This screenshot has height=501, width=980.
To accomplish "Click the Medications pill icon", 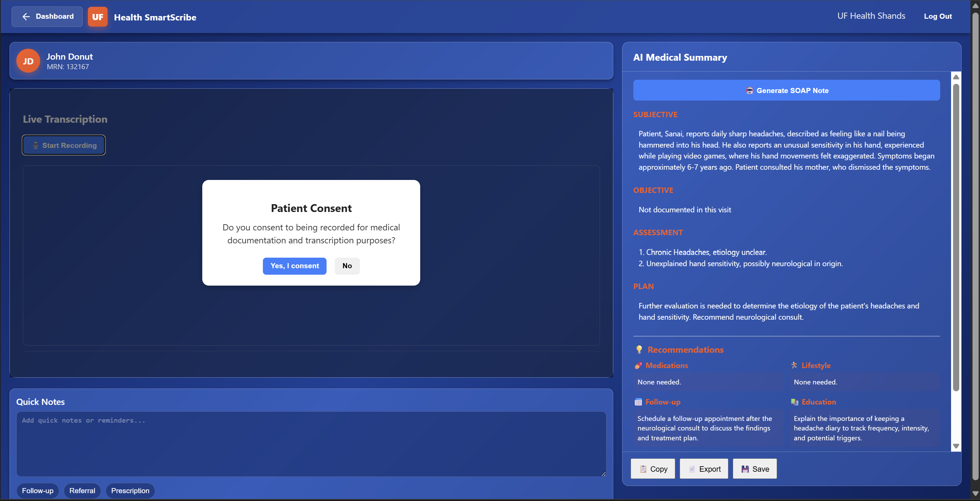I will point(638,365).
